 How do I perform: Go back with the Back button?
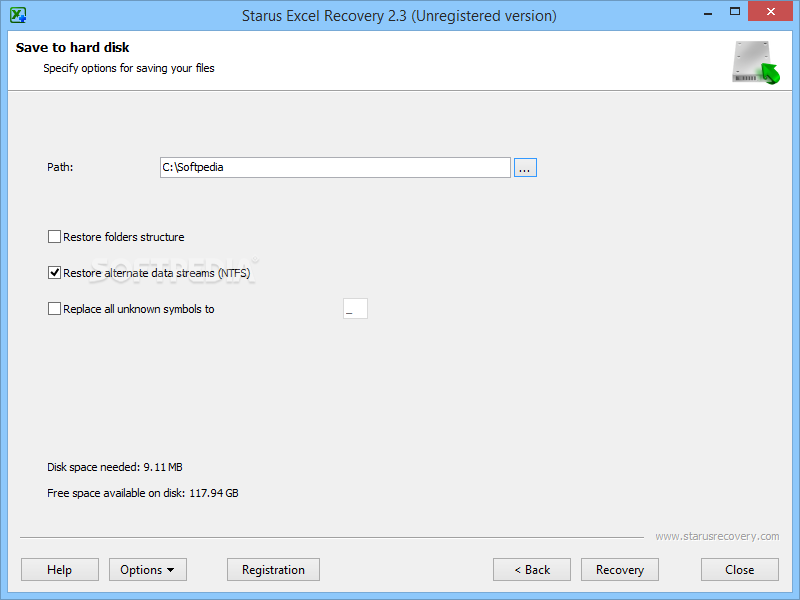click(532, 569)
